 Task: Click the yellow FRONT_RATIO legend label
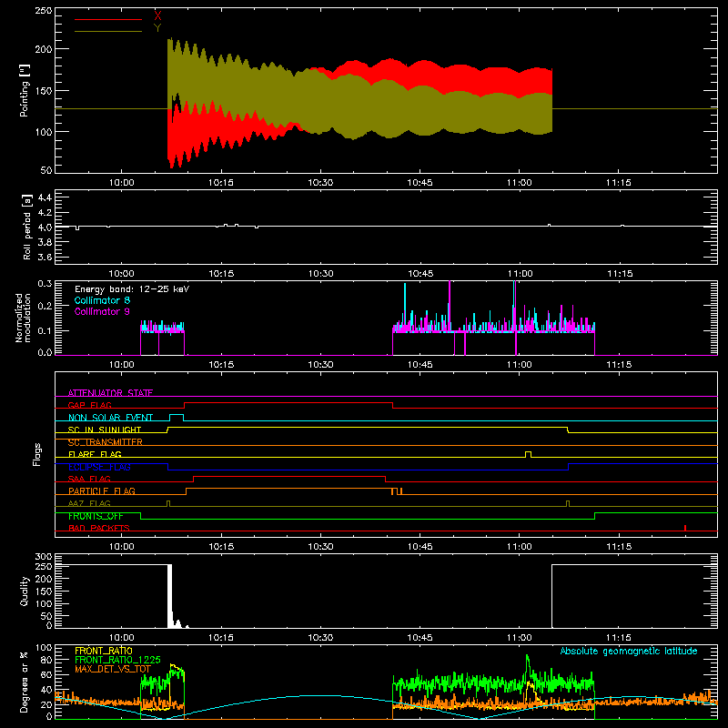point(104,651)
